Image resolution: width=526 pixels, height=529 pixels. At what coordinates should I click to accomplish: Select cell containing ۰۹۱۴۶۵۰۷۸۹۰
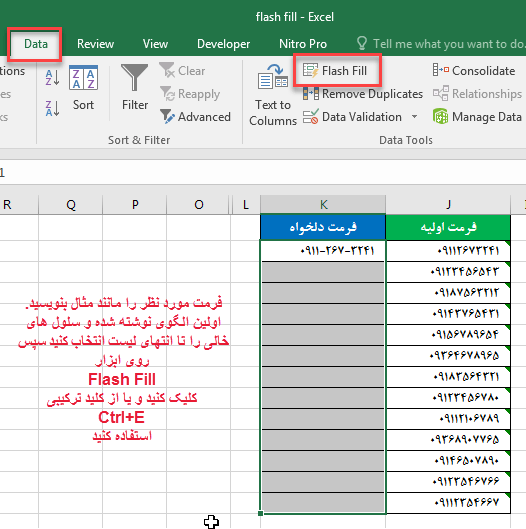click(x=448, y=461)
